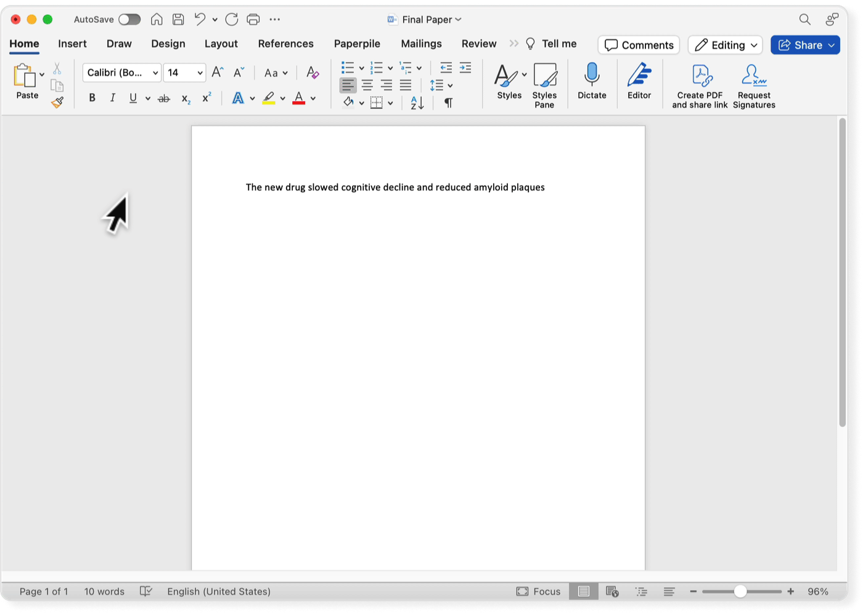Open Request Signatures
This screenshot has width=863, height=616.
click(753, 83)
